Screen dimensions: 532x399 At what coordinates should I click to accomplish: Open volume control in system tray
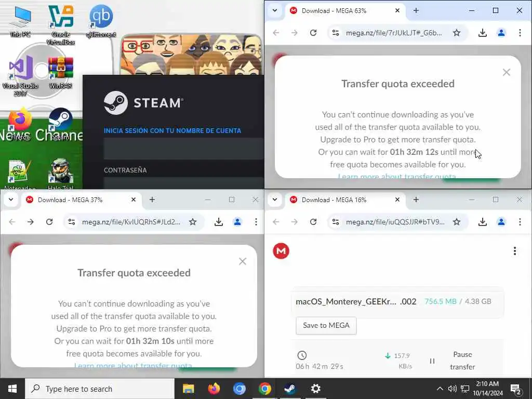pos(452,389)
